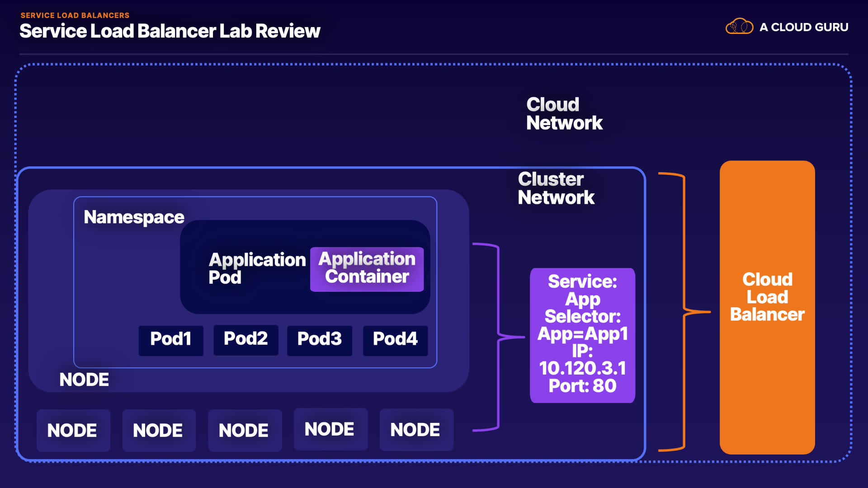Screen dimensions: 868x488
Task: Click the purple Service App selector box
Action: (x=582, y=335)
